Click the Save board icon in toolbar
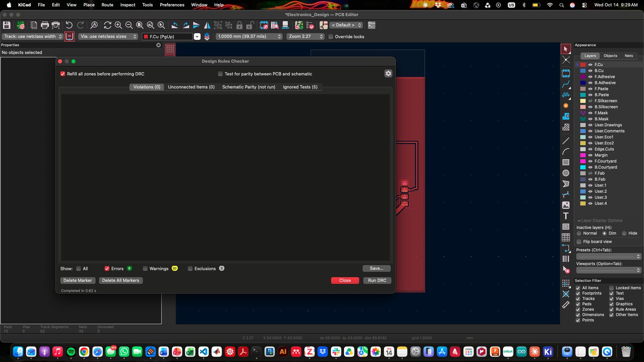The height and width of the screenshot is (362, 644). 7,25
